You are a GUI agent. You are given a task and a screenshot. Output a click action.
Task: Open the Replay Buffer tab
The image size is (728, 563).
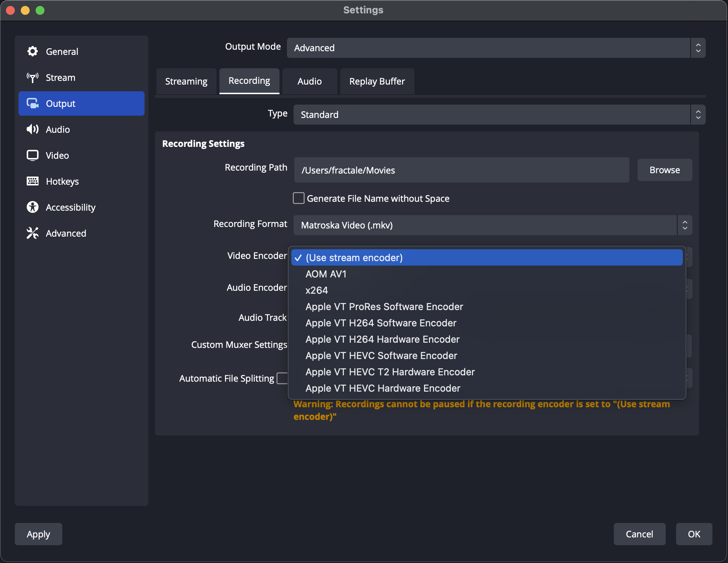click(377, 81)
